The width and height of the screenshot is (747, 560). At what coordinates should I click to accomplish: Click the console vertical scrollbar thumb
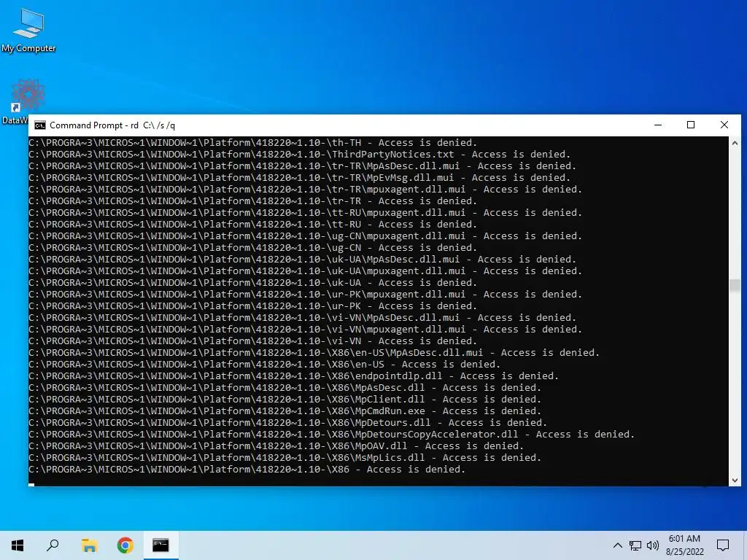pos(735,285)
